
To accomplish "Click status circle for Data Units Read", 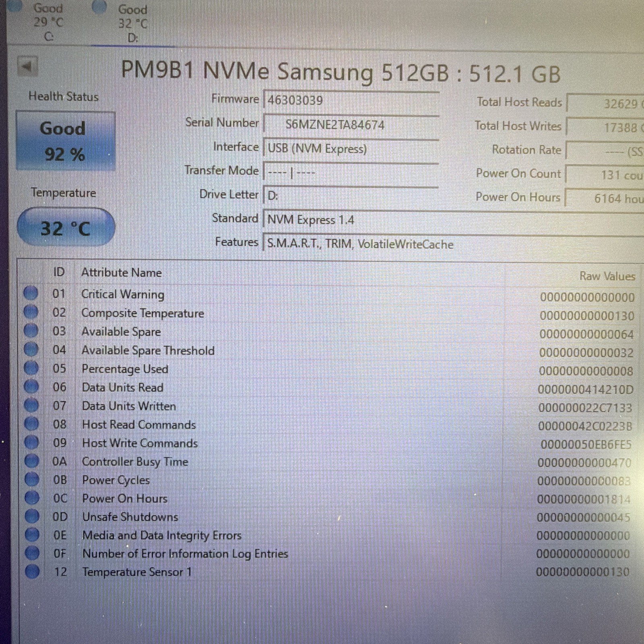I will [x=31, y=386].
